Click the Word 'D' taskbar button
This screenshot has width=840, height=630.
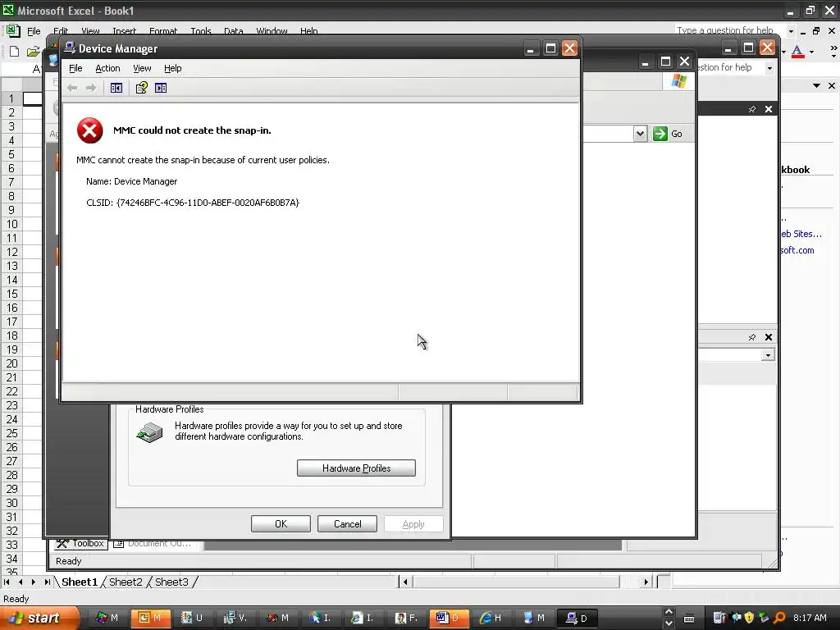pyautogui.click(x=449, y=618)
